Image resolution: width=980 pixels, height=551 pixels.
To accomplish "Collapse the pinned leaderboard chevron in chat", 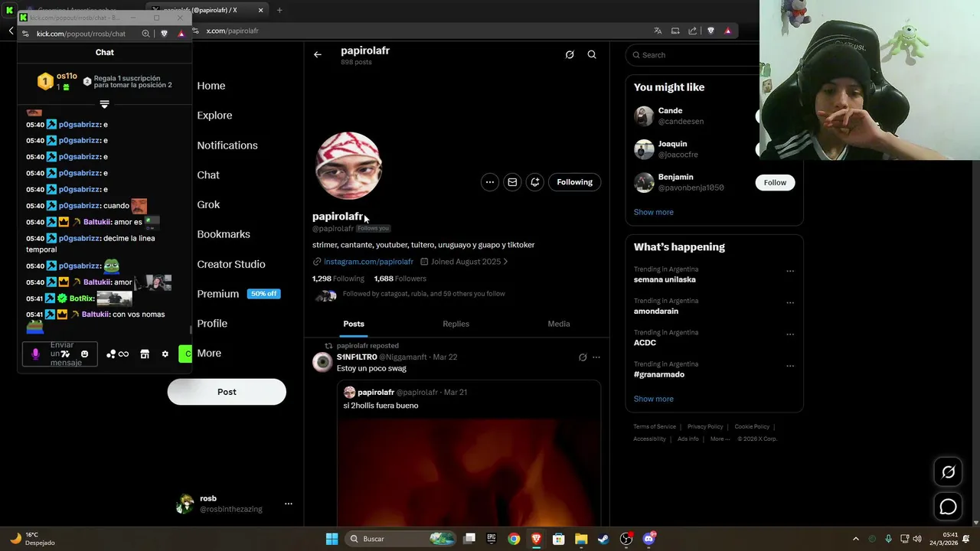I will click(105, 104).
